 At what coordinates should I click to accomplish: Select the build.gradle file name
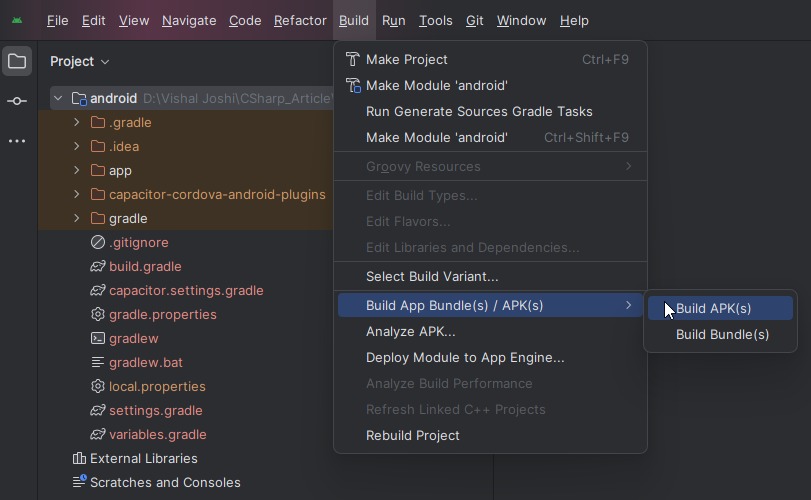[145, 266]
